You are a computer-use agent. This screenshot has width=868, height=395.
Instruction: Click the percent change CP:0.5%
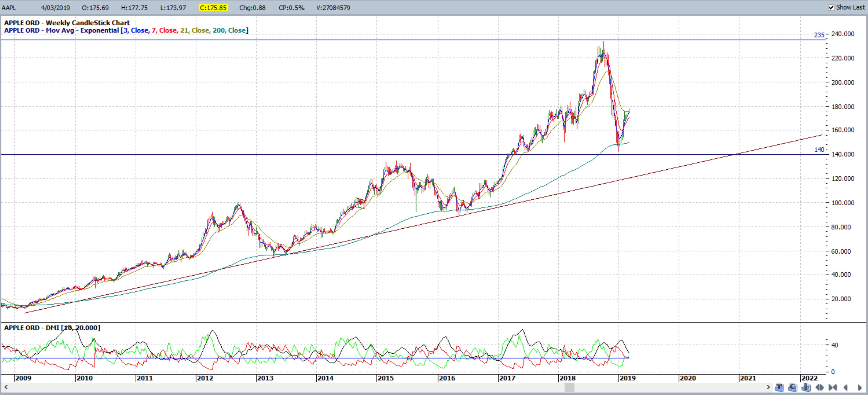292,8
